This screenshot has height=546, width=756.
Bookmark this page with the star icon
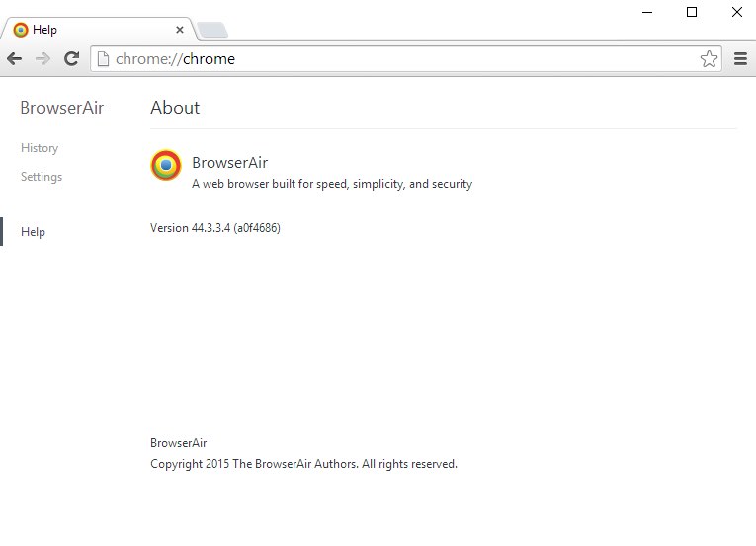pyautogui.click(x=709, y=59)
